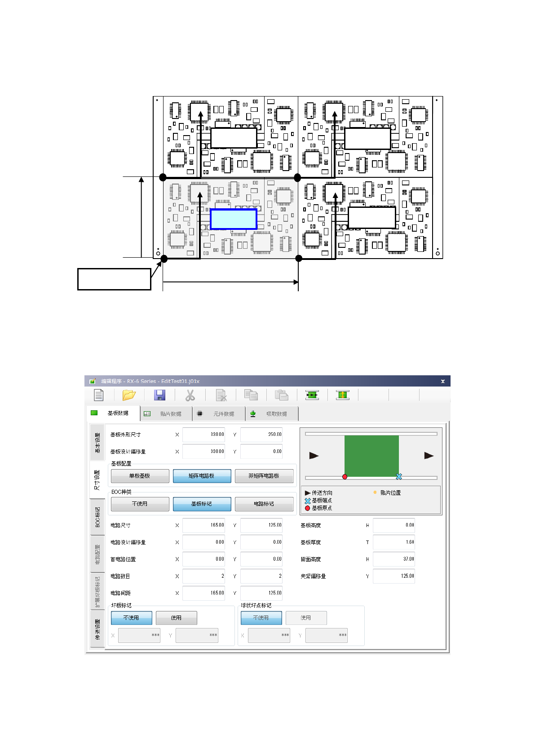535x756 pixels.
Task: Close the 编辑程序 window
Action: [443, 381]
